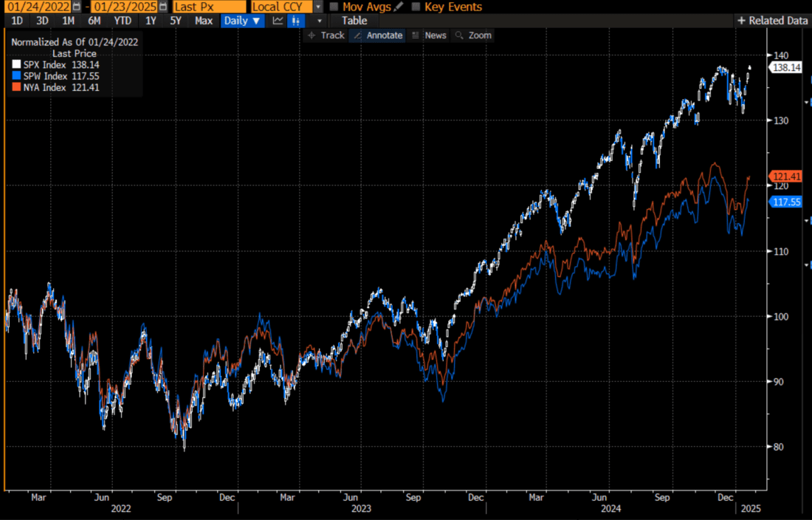Open the start date calendar picker
Screen dimensions: 812x520
(77, 7)
